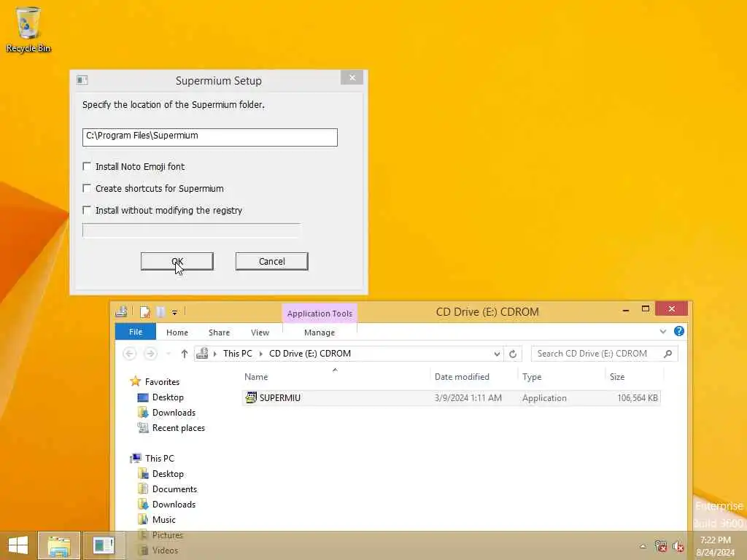This screenshot has width=747, height=560.
Task: Click CD Drive (E:) CDROM breadcrumb
Action: point(309,354)
